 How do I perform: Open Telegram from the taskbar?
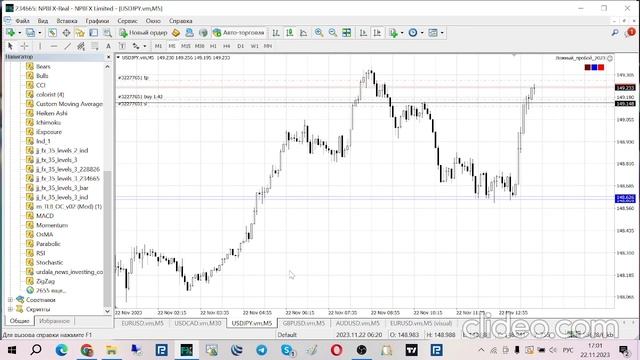point(262,350)
